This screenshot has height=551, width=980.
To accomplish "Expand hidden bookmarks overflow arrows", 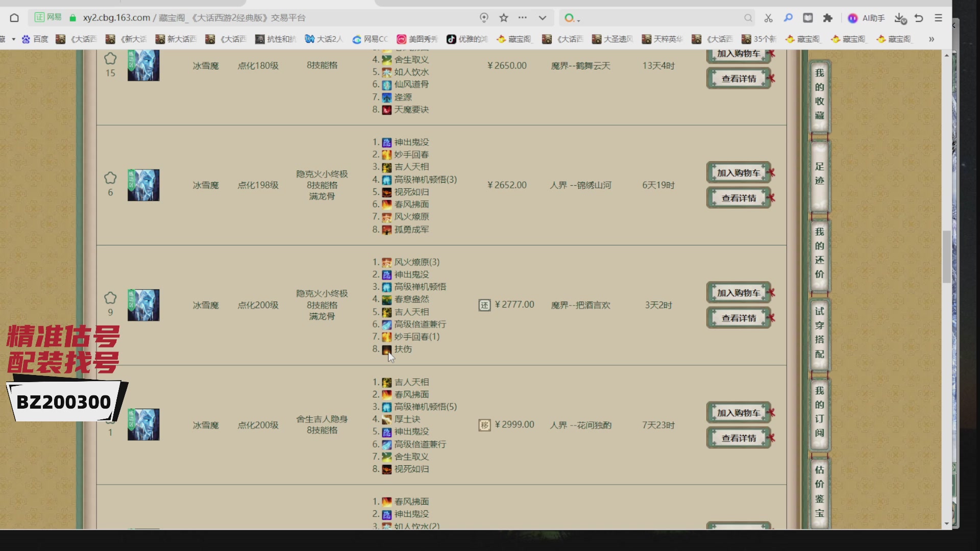I will coord(932,39).
